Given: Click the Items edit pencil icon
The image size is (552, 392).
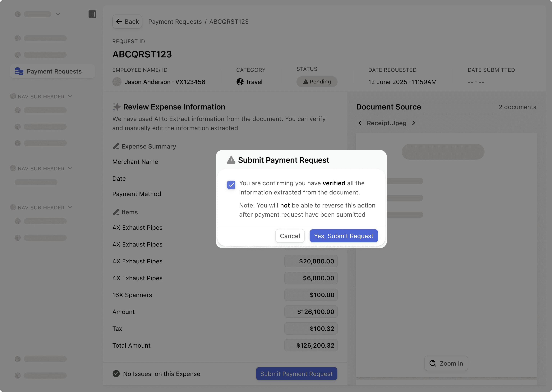Looking at the screenshot, I should [x=116, y=212].
